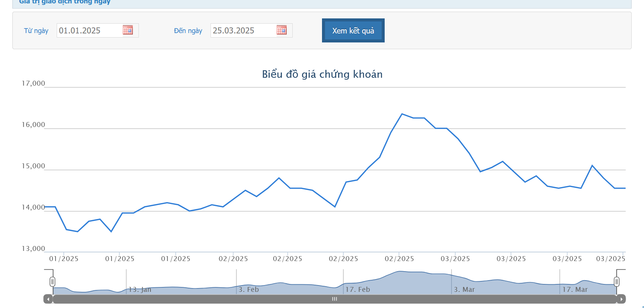The width and height of the screenshot is (644, 308).
Task: Click the left range handle of the navigator
Action: point(53,282)
